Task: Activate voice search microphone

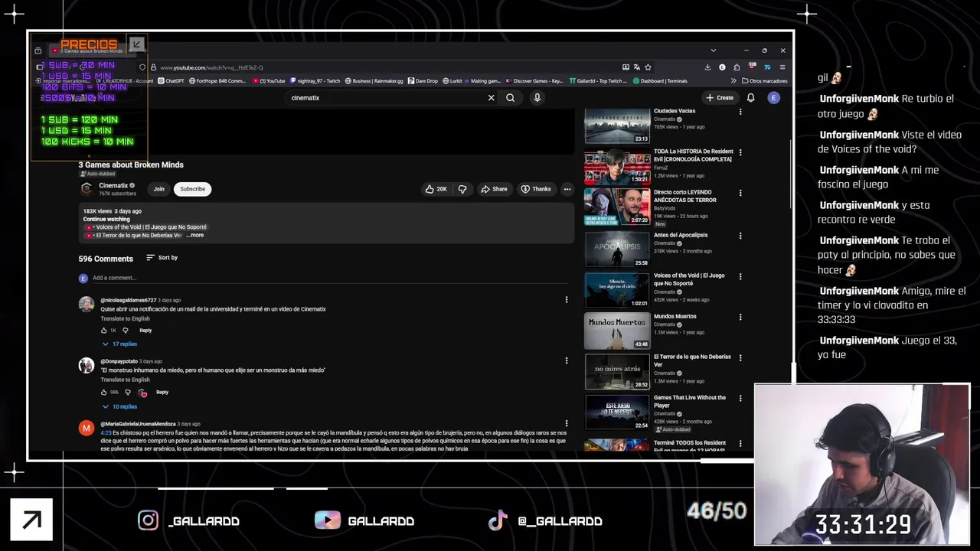Action: pos(537,98)
